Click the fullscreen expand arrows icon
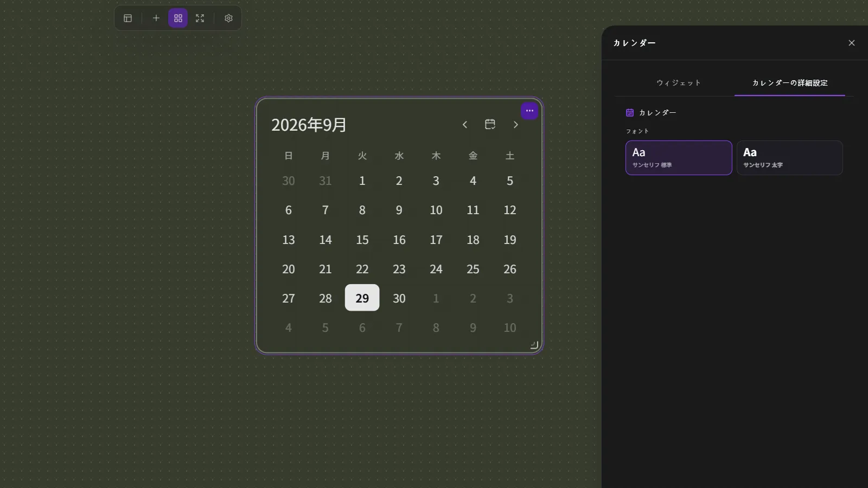868x488 pixels. 200,18
